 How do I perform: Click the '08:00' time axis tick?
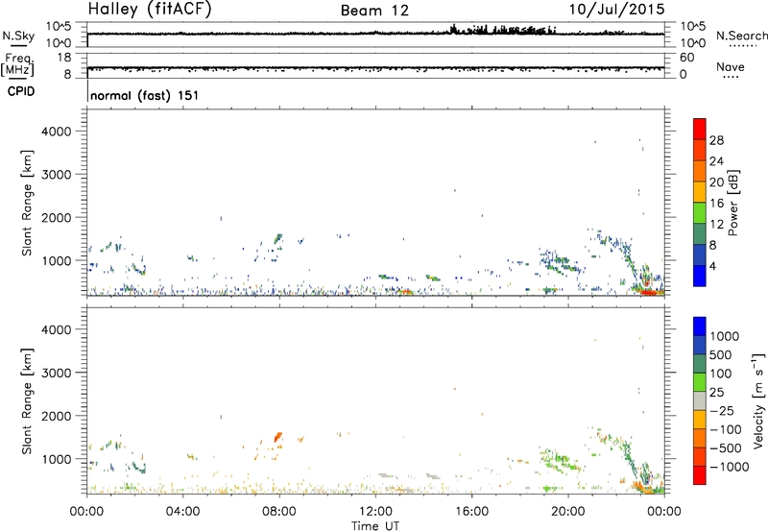(x=278, y=512)
